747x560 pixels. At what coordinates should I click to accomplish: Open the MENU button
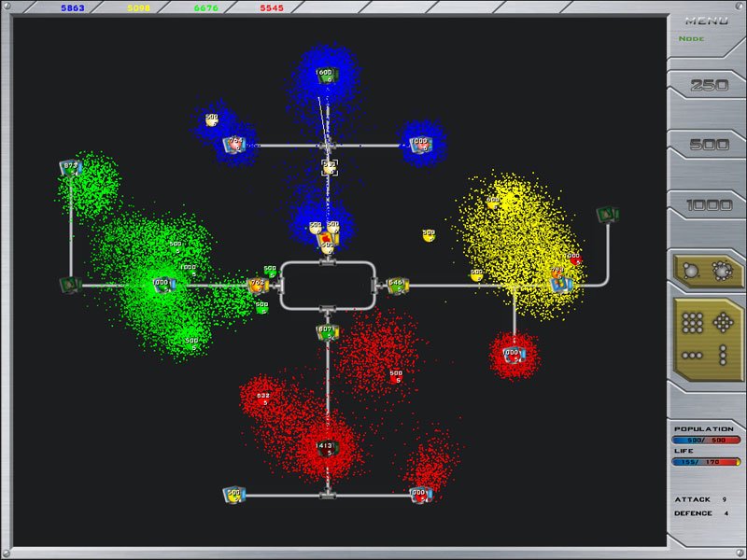point(707,21)
